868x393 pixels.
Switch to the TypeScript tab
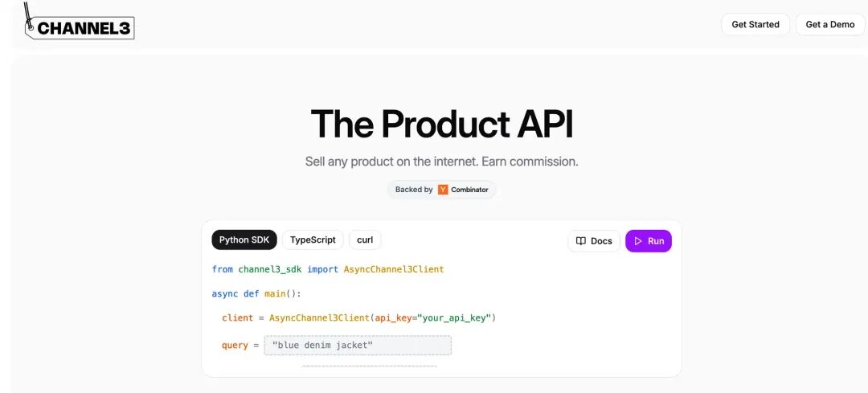click(313, 240)
